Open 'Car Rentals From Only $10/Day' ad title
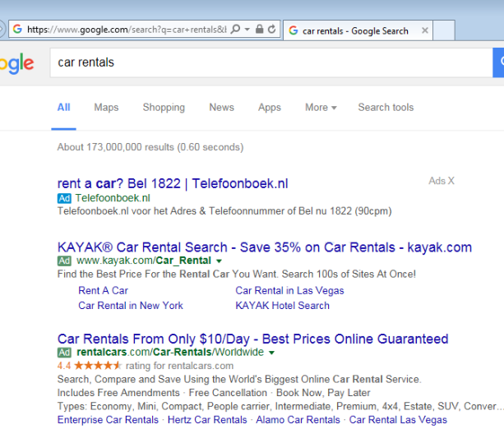The image size is (504, 443). point(252,339)
